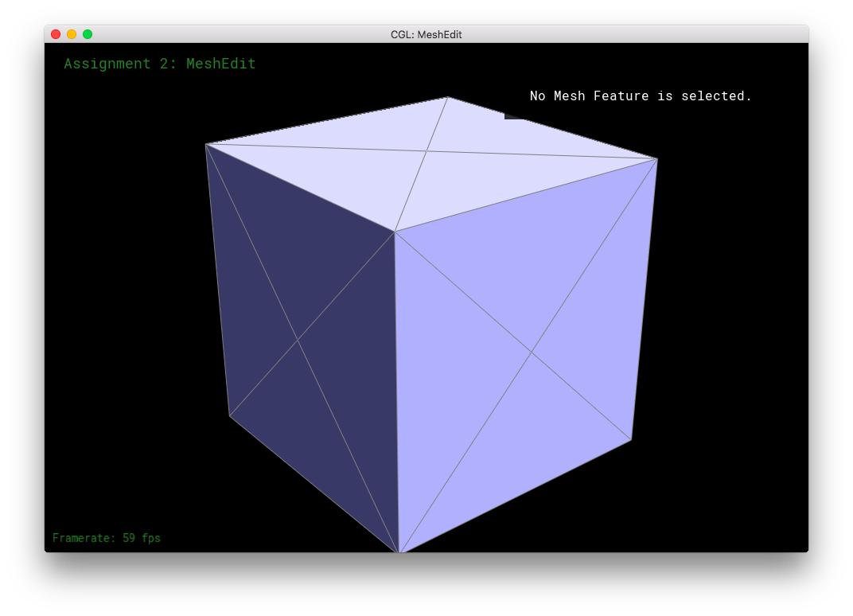Select the center vertex of the dark left face
The width and height of the screenshot is (853, 616).
pyautogui.click(x=297, y=340)
